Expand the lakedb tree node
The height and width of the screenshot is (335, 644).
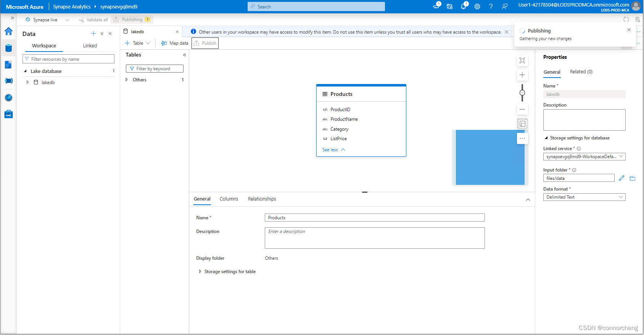pos(27,83)
